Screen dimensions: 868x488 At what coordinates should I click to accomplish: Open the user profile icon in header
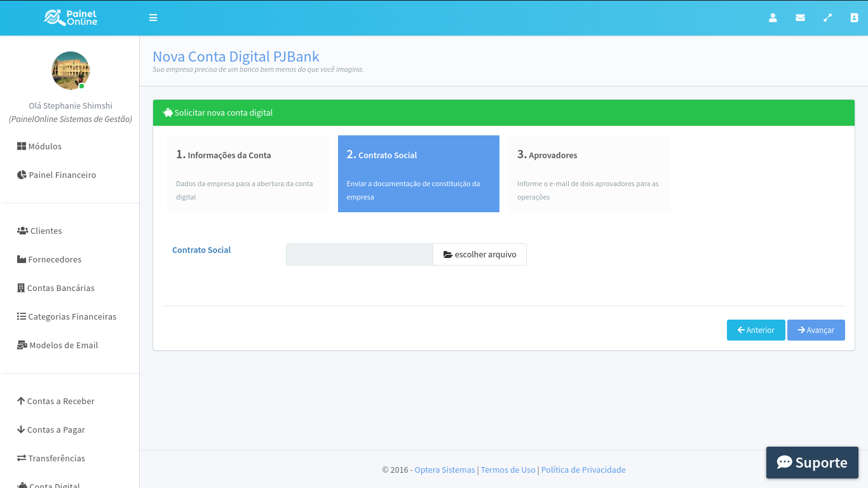(773, 18)
